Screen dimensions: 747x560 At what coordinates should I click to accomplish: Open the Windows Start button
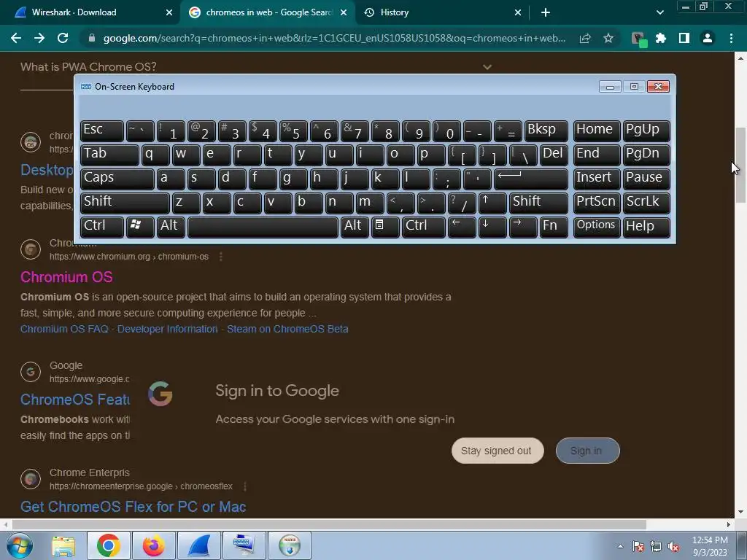20,545
